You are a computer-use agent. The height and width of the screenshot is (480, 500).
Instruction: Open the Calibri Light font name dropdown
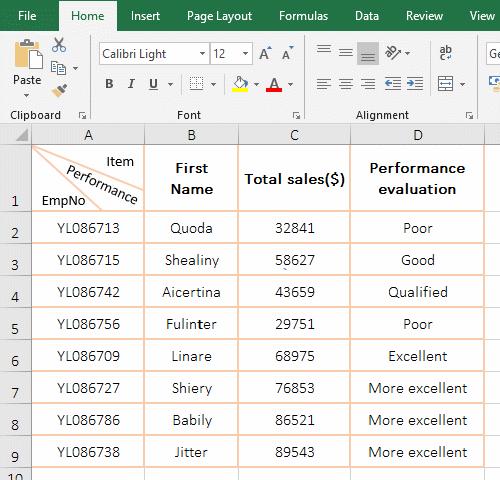202,54
